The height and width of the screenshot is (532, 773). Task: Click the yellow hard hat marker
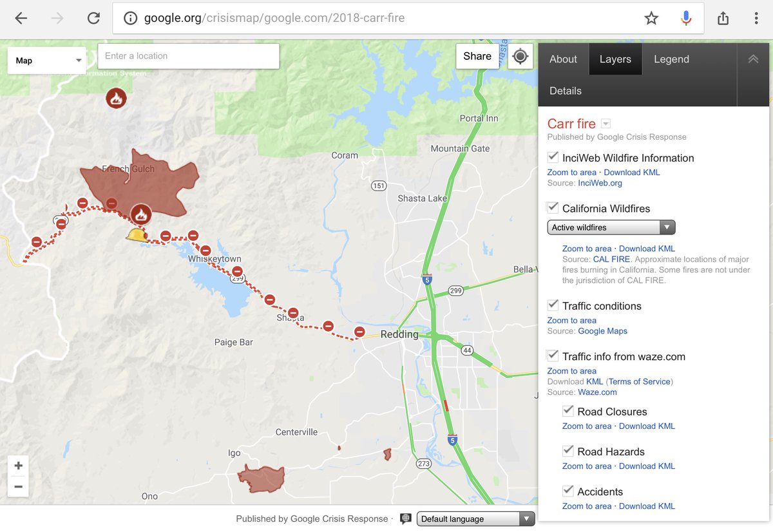(x=136, y=234)
